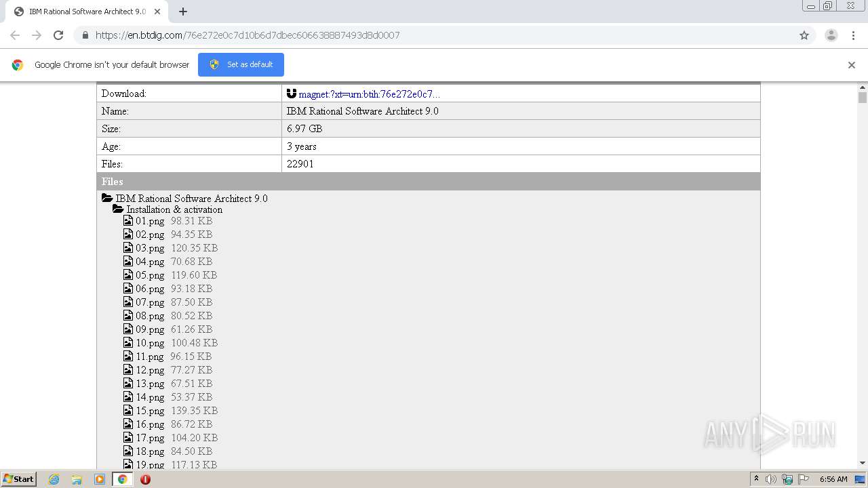Dismiss the default browser notification bar

tap(852, 65)
